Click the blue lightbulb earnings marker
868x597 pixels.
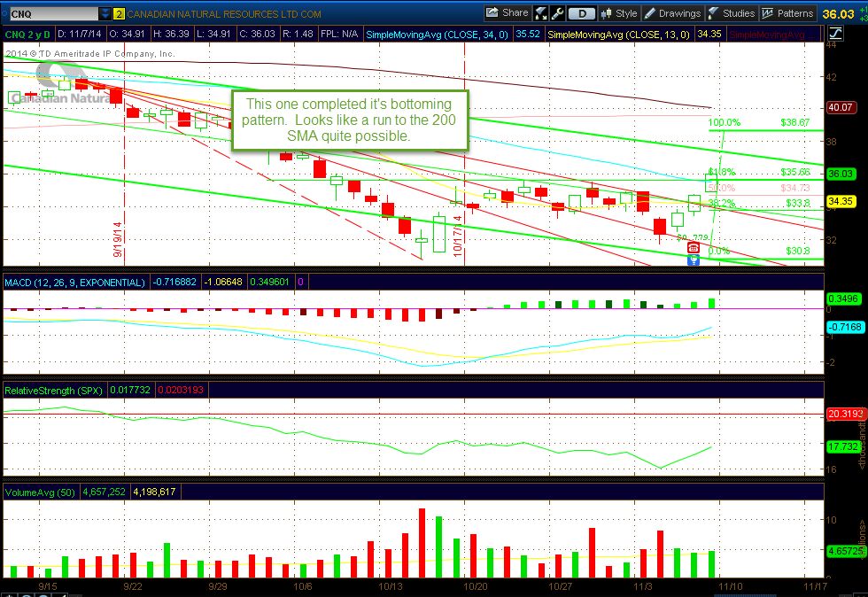(x=693, y=260)
